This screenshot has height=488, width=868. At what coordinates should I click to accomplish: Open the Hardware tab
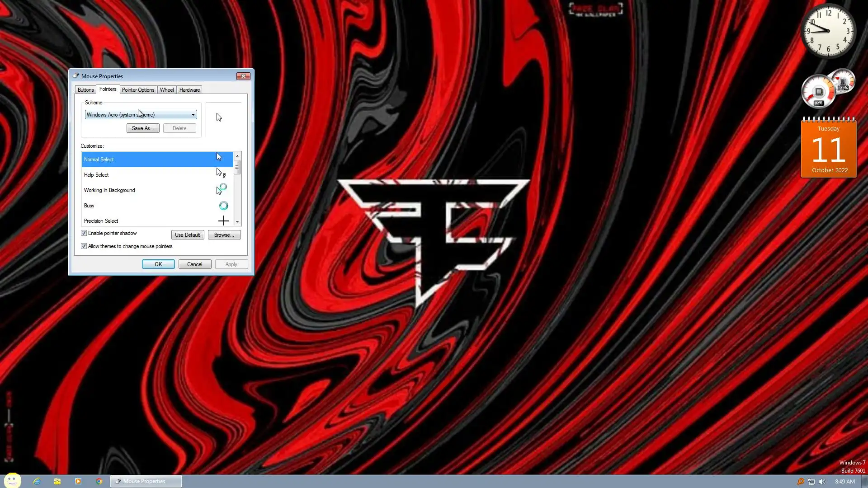click(189, 90)
